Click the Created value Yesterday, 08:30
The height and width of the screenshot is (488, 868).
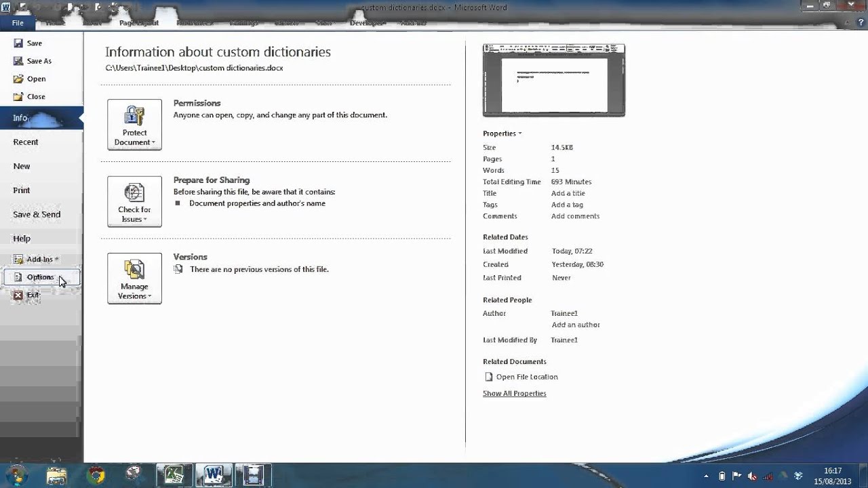coord(577,264)
